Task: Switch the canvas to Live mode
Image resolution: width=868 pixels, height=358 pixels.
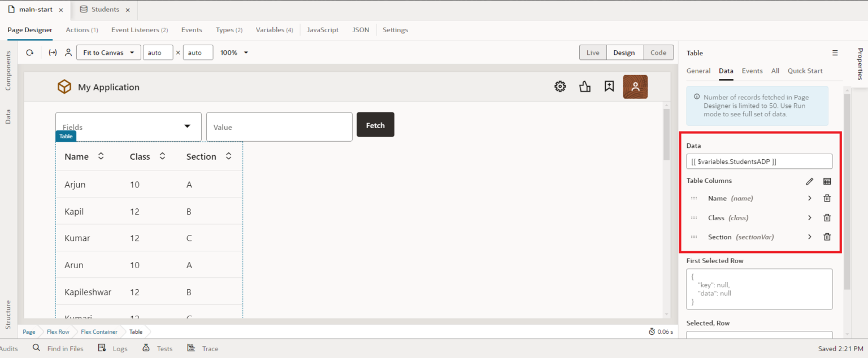Action: tap(592, 52)
